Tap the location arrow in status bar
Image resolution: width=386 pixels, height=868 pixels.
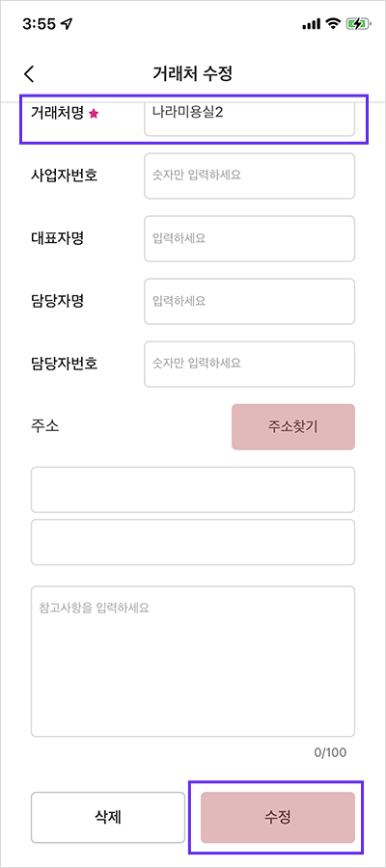(x=67, y=24)
